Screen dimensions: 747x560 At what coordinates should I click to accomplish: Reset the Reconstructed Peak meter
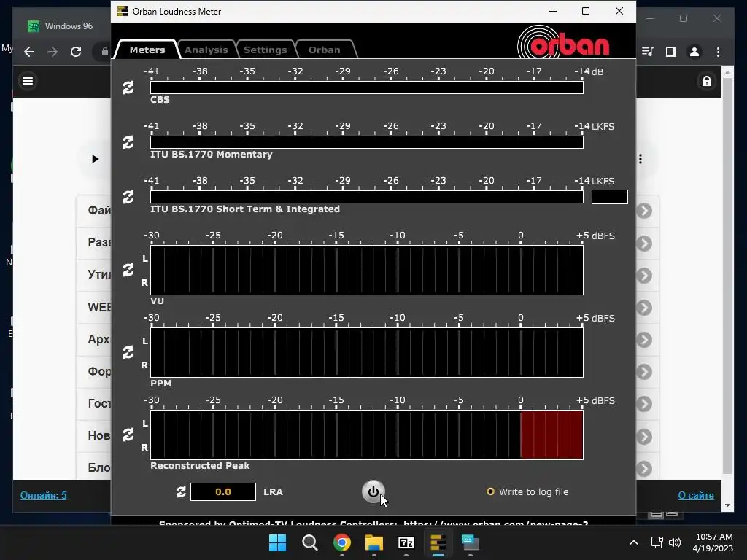pyautogui.click(x=128, y=435)
